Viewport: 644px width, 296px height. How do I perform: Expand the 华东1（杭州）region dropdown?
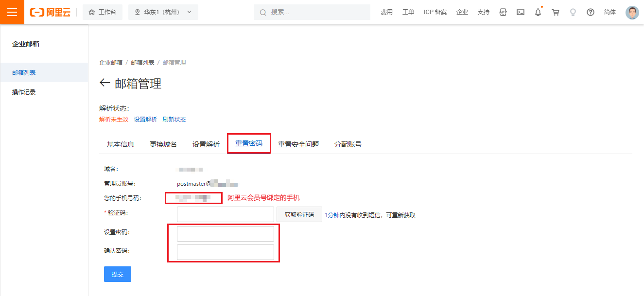[x=163, y=12]
